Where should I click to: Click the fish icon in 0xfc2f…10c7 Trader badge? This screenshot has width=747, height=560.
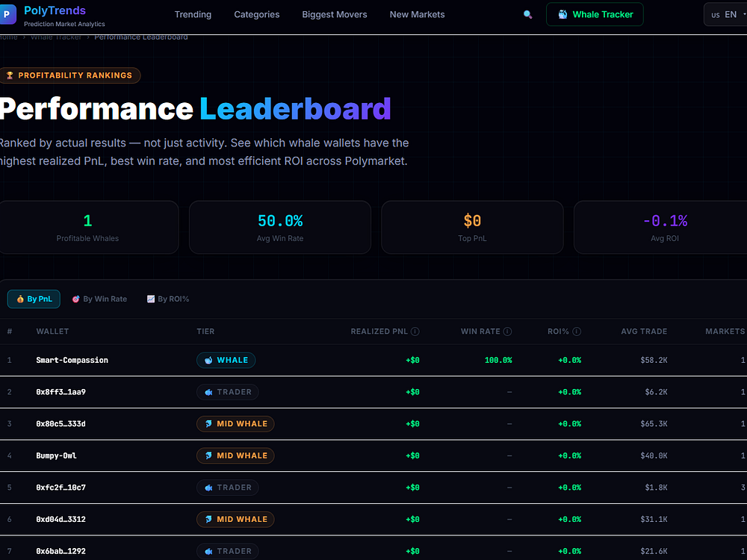pos(208,488)
